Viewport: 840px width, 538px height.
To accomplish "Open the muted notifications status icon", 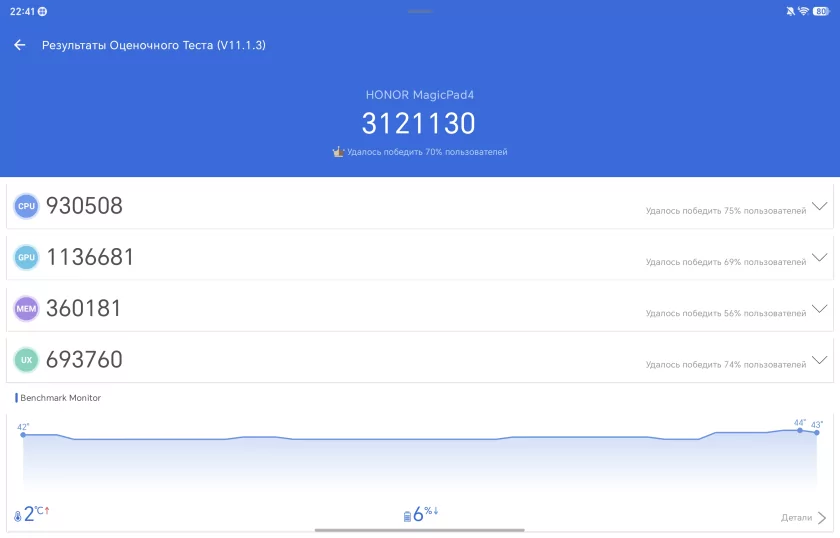I will pyautogui.click(x=790, y=11).
